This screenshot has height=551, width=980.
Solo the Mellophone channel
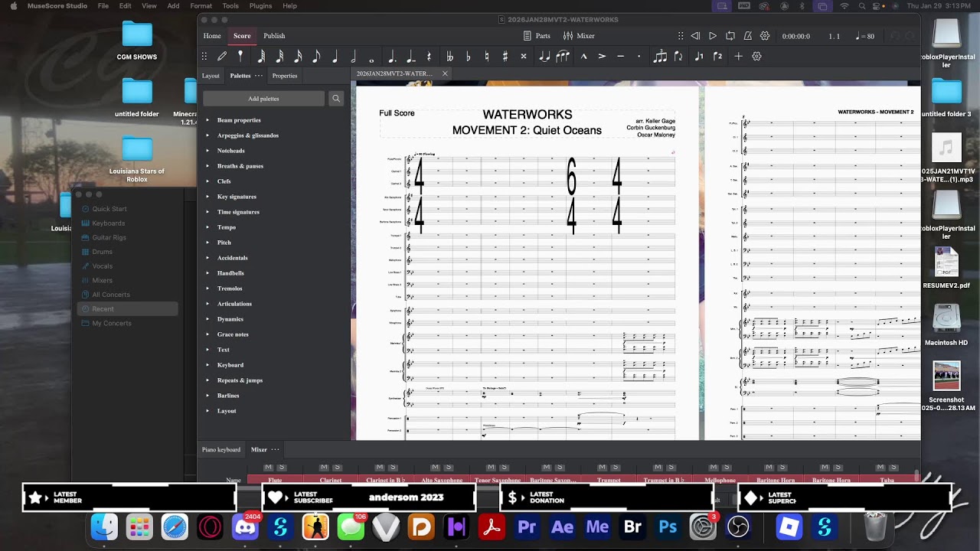tap(726, 467)
